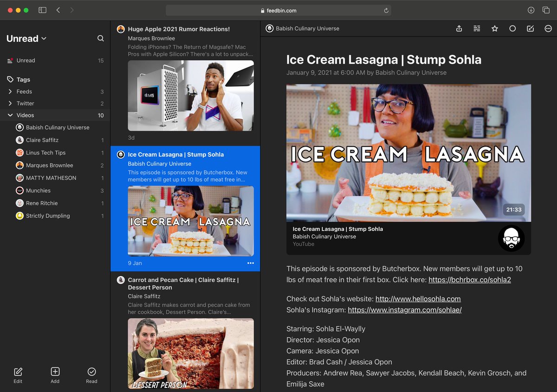Toggle full content extraction icon
Screen dimensions: 557x392
coord(477,28)
